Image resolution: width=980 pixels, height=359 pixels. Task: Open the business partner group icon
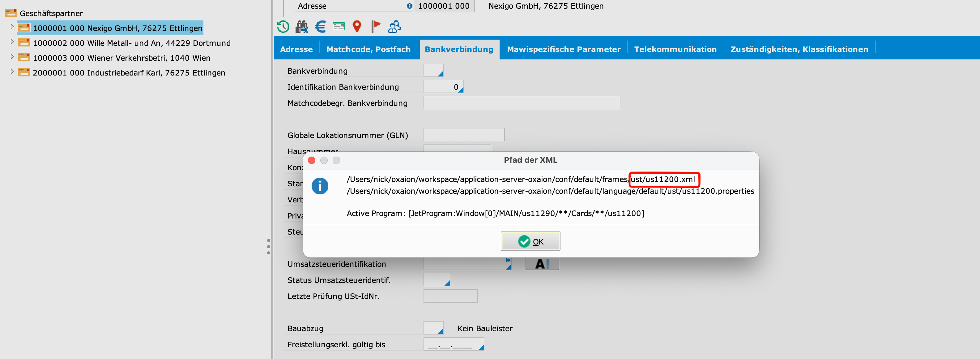pos(394,26)
